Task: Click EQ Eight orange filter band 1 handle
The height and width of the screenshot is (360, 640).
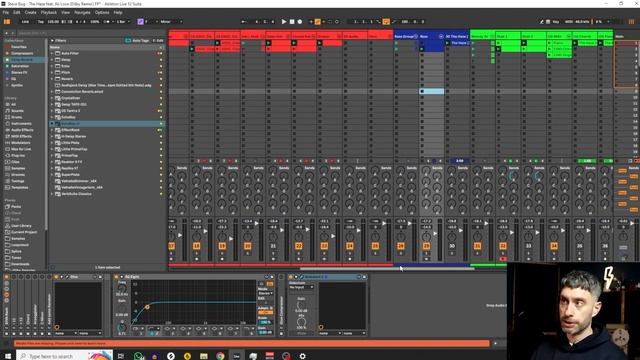Action: pos(147,307)
